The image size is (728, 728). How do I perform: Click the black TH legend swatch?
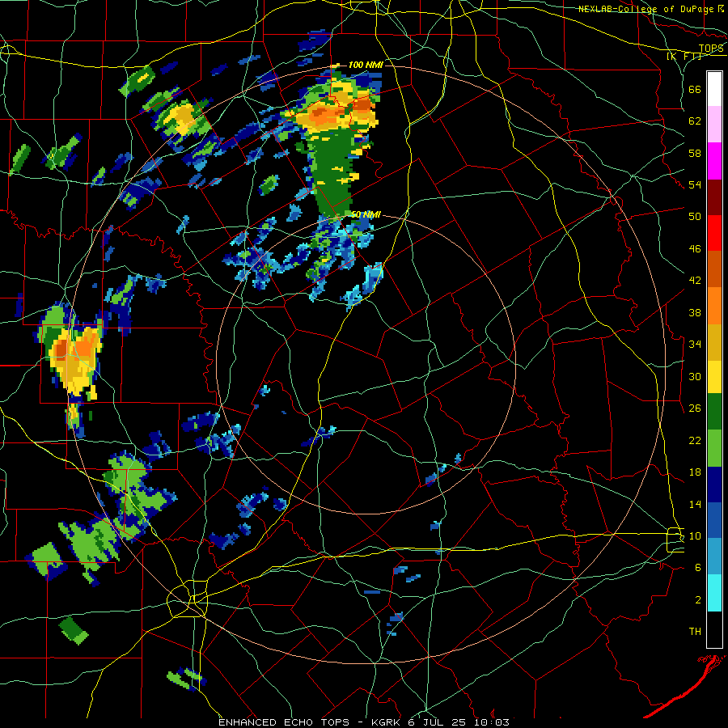coord(714,629)
